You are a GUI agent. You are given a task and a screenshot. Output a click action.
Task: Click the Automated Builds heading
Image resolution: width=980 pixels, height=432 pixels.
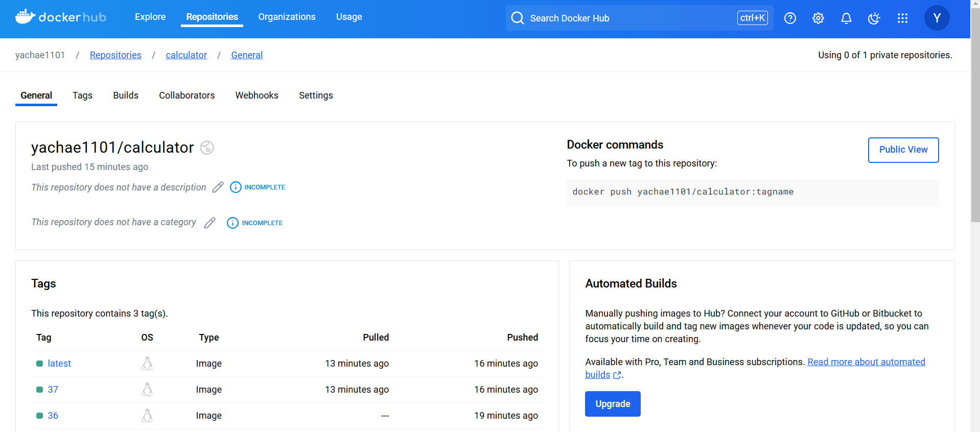(631, 283)
